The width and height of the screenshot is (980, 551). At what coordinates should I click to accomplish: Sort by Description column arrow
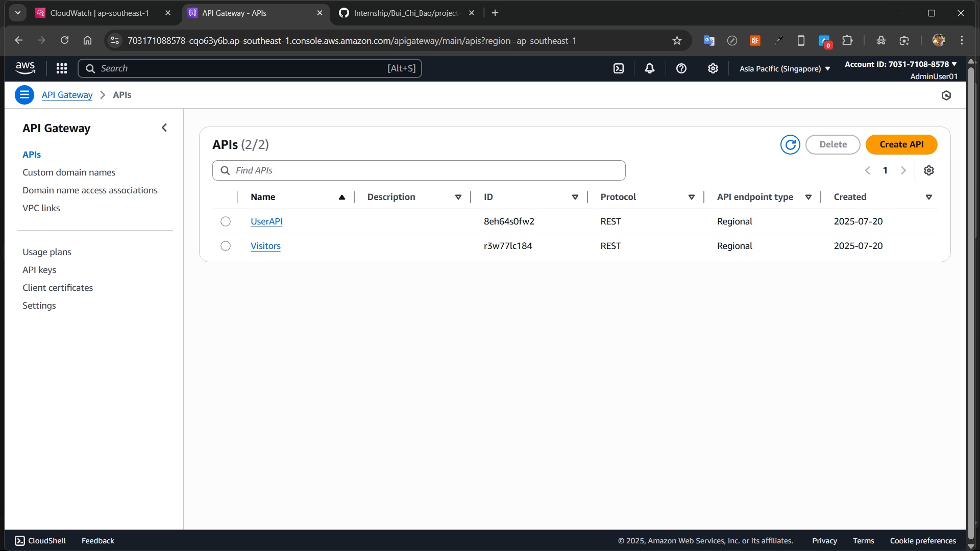pyautogui.click(x=458, y=197)
